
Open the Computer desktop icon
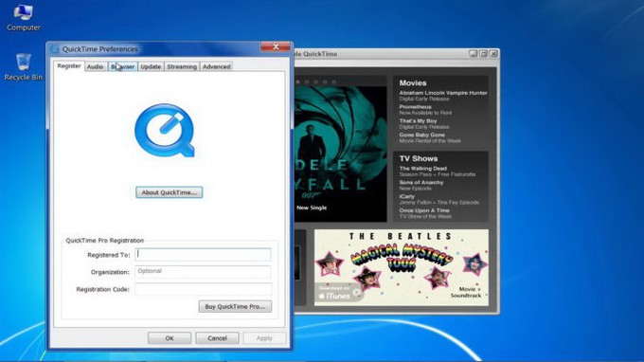pyautogui.click(x=23, y=17)
